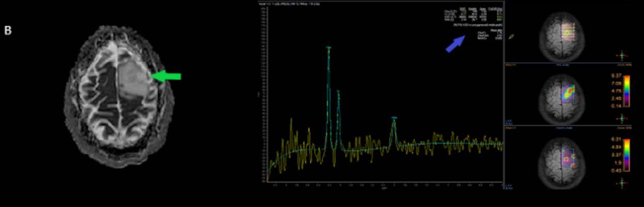Click the small yellow marker left of top MRI

512,36
